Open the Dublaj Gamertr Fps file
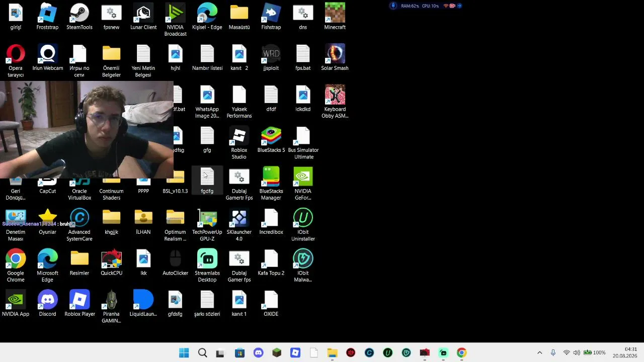This screenshot has height=362, width=644. tap(239, 184)
